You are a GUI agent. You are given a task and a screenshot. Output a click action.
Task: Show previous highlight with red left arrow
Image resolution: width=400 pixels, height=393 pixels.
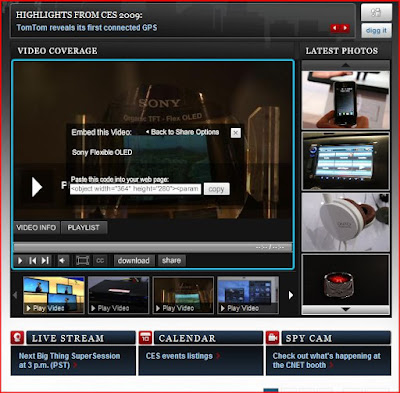(x=335, y=28)
